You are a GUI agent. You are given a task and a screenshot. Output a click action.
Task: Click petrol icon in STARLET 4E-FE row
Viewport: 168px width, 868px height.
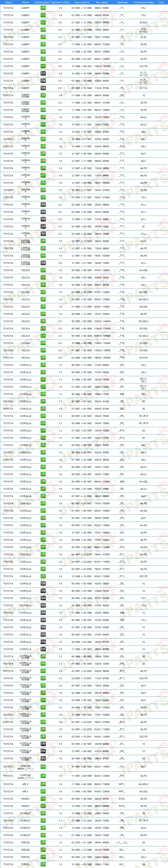tap(43, 835)
